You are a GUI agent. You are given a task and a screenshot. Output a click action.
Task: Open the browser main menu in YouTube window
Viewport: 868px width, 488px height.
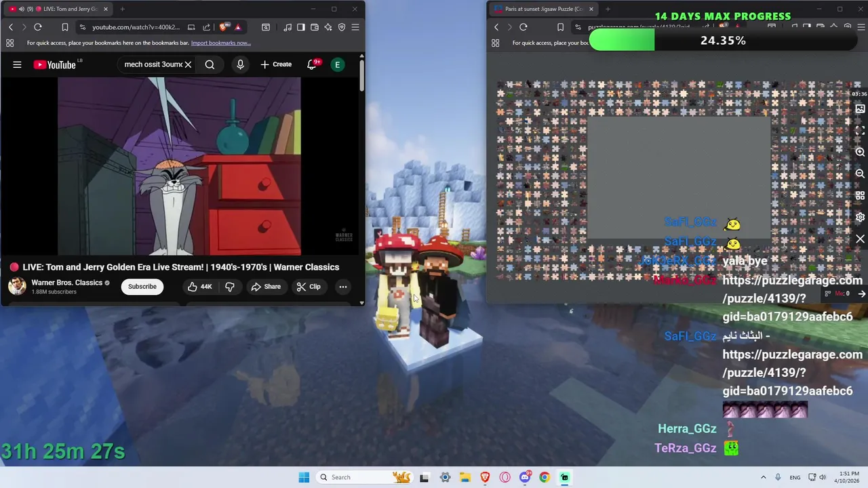[355, 27]
